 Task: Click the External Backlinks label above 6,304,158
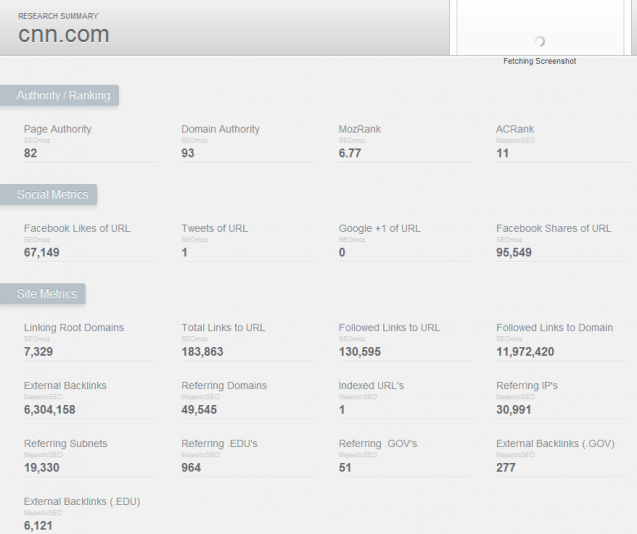[65, 386]
